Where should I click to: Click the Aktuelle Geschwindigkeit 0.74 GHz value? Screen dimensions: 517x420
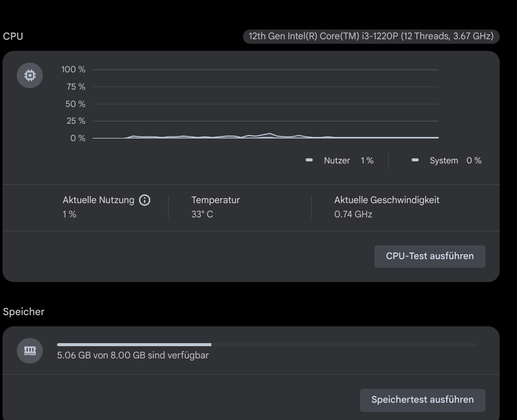pyautogui.click(x=353, y=214)
